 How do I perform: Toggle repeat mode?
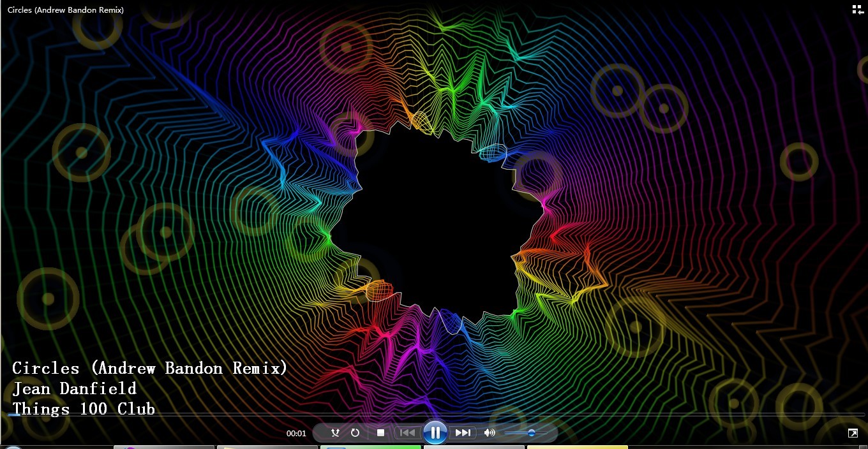tap(355, 433)
